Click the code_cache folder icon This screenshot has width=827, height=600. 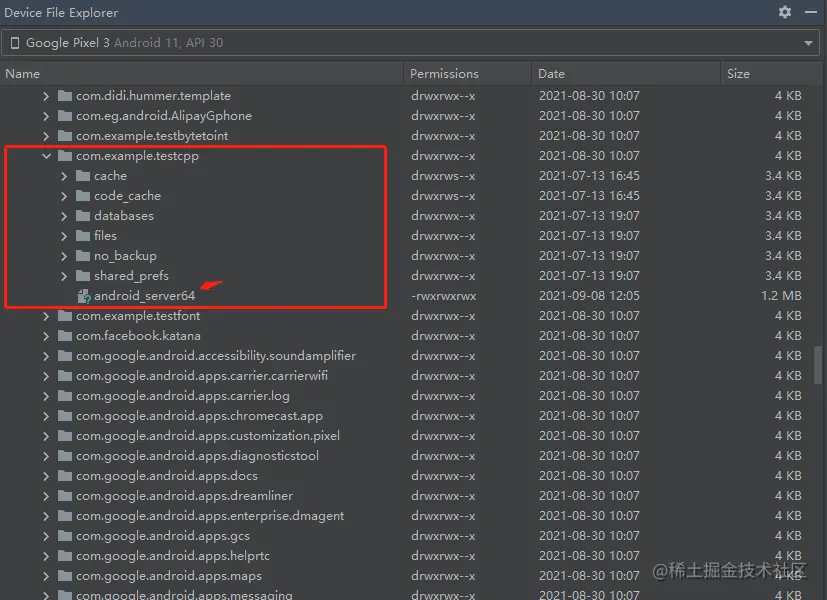coord(83,196)
